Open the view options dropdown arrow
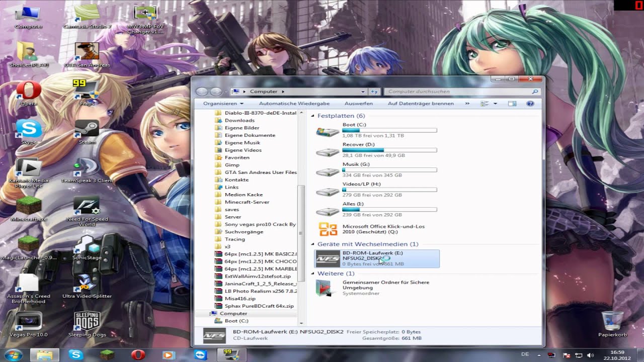Image resolution: width=644 pixels, height=362 pixels. point(495,104)
